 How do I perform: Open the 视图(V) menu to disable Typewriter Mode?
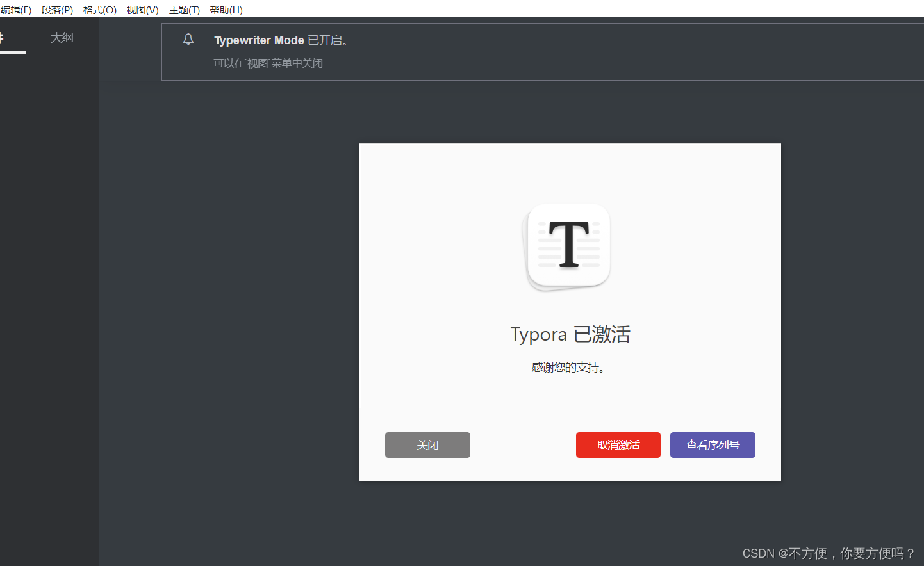(x=142, y=10)
